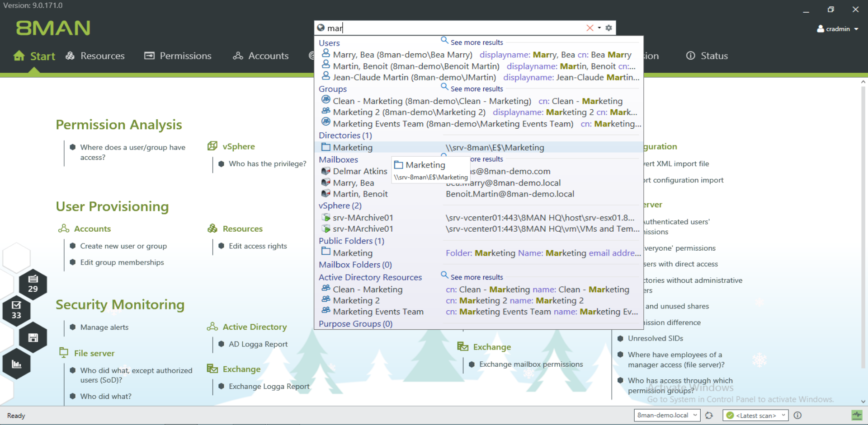Image resolution: width=868 pixels, height=425 pixels.
Task: Open the 8man-demo.local domain dropdown
Action: pos(667,416)
